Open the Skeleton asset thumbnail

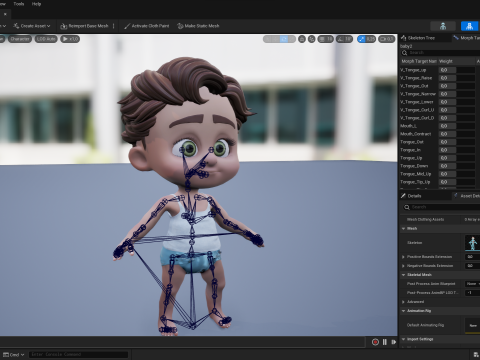click(472, 243)
